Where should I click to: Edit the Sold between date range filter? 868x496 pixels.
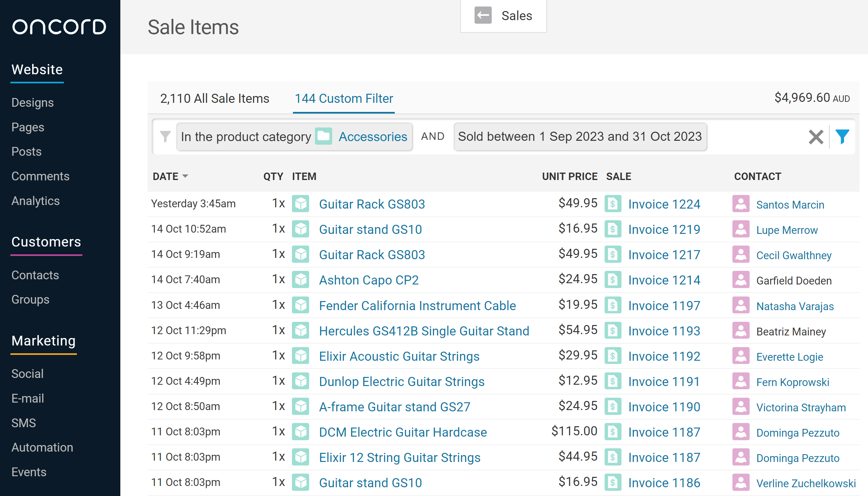point(580,137)
